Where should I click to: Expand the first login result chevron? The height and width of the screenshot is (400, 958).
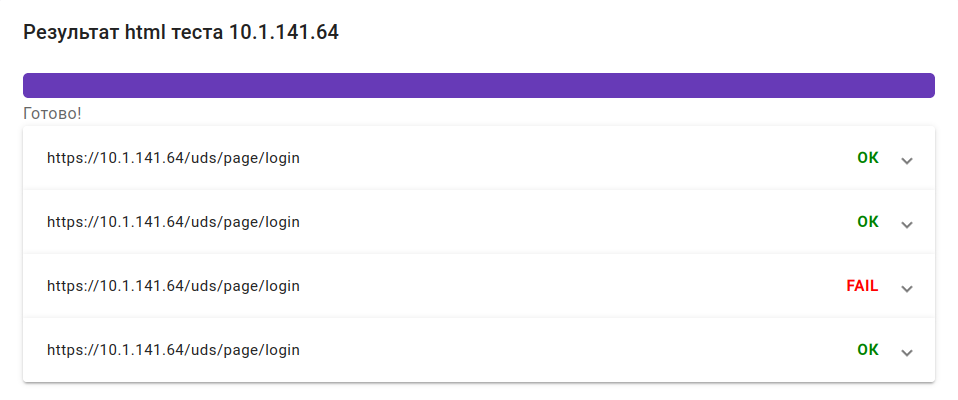coord(907,161)
